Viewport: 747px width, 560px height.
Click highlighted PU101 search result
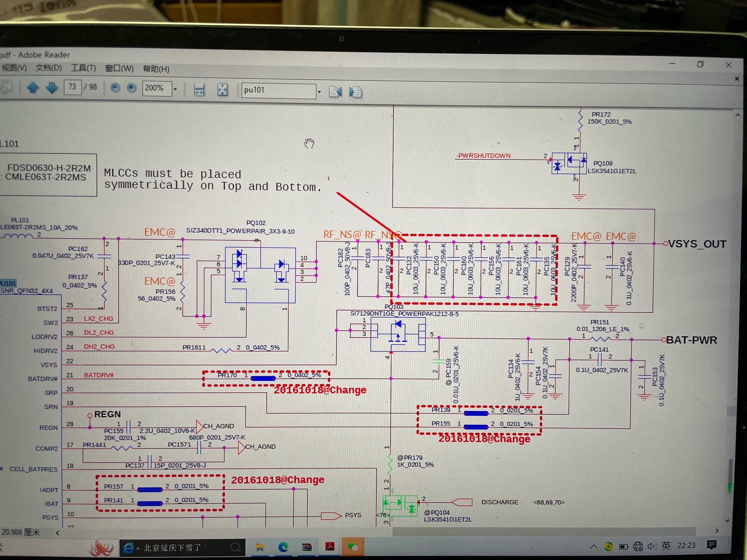[8, 283]
